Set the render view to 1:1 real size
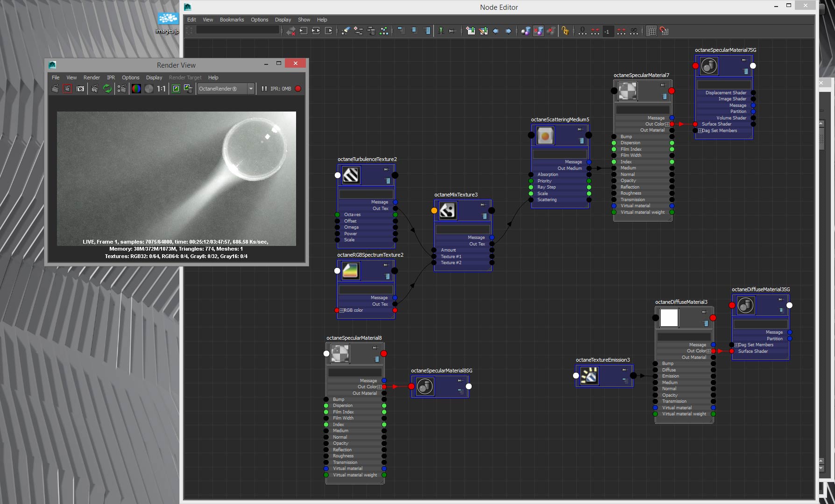Screen dimensions: 835x504 (161, 89)
